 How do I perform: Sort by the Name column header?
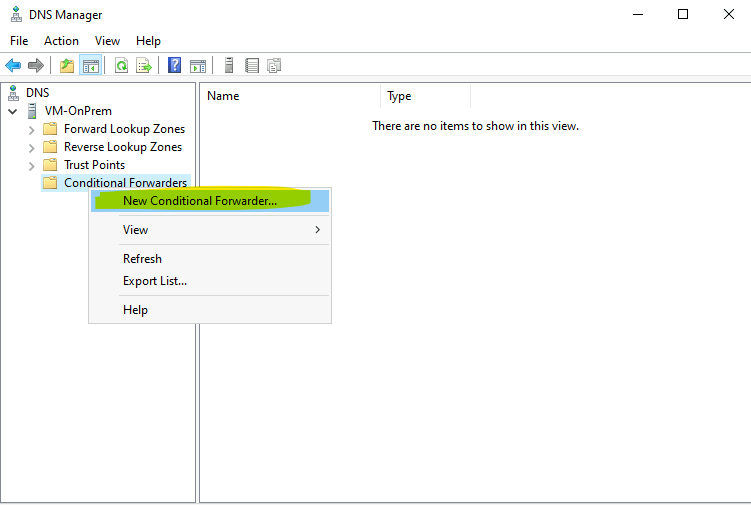coord(290,96)
